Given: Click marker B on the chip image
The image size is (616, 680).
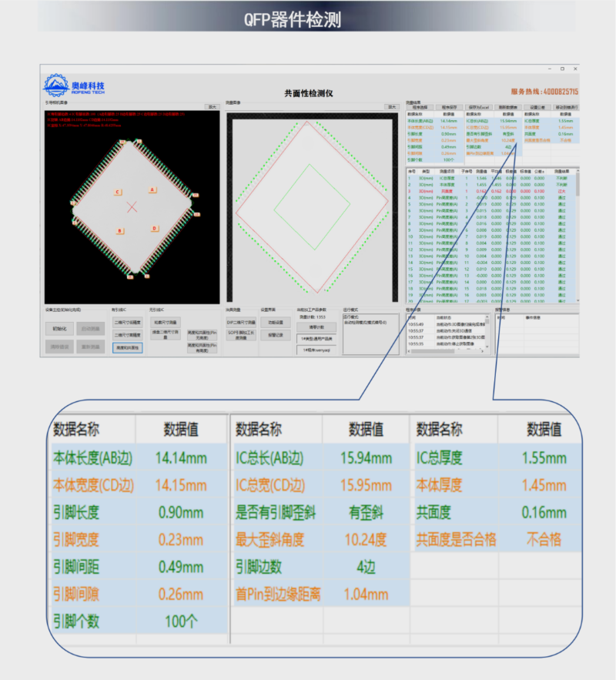Looking at the screenshot, I should point(119,230).
